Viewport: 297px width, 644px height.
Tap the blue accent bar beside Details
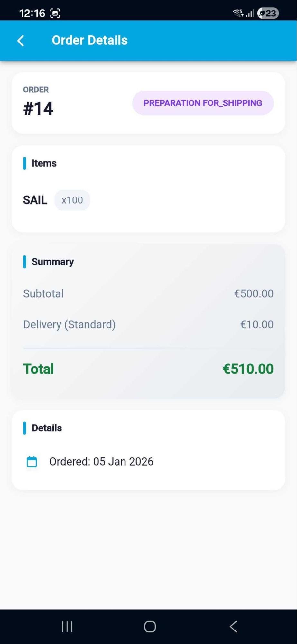coord(25,428)
